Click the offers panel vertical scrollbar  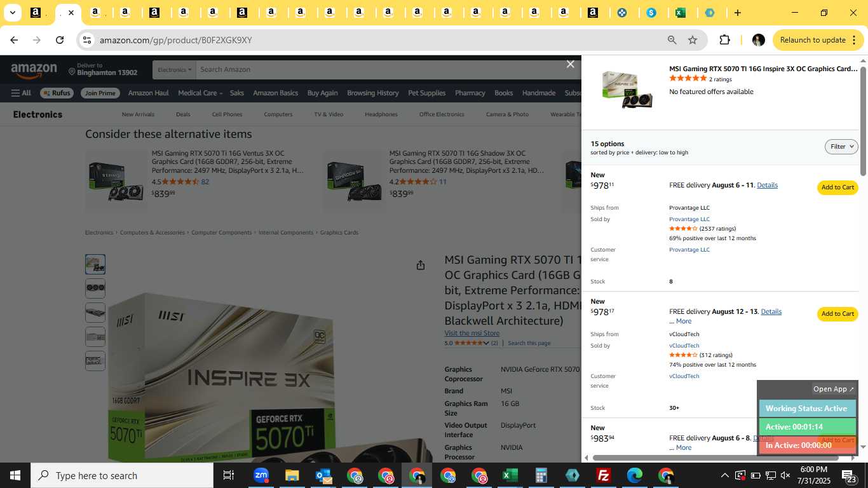tap(863, 121)
